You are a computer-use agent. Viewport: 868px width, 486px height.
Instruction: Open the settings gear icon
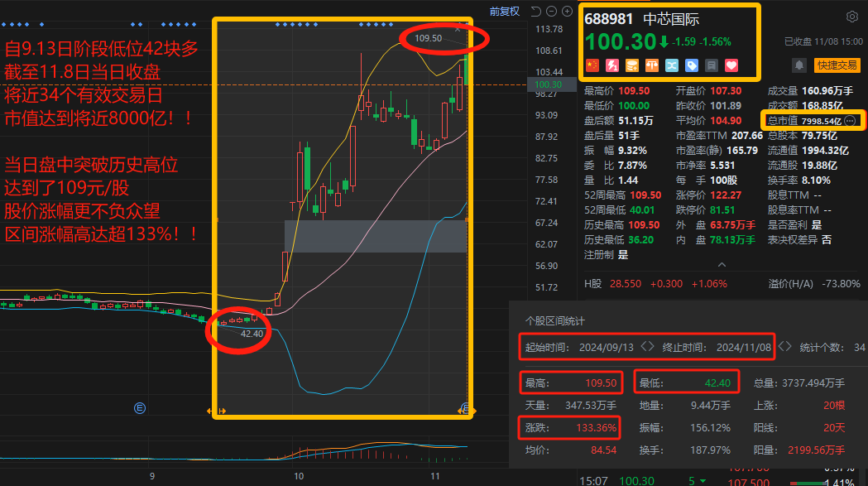click(x=852, y=17)
